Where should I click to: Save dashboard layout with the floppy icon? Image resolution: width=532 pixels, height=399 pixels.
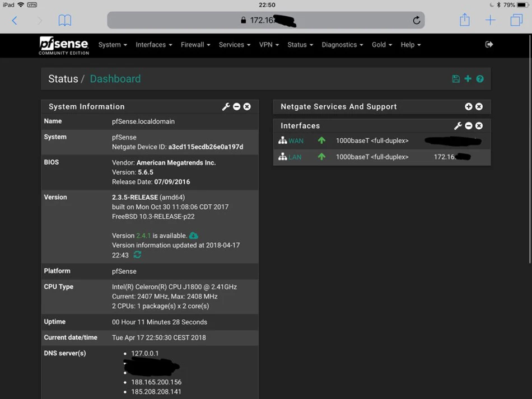pyautogui.click(x=456, y=79)
